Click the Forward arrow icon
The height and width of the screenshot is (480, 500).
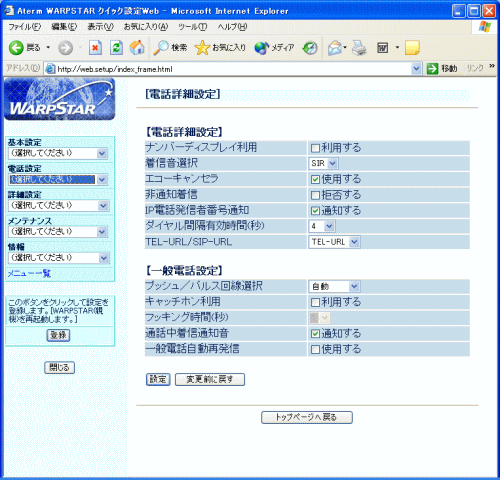click(65, 48)
